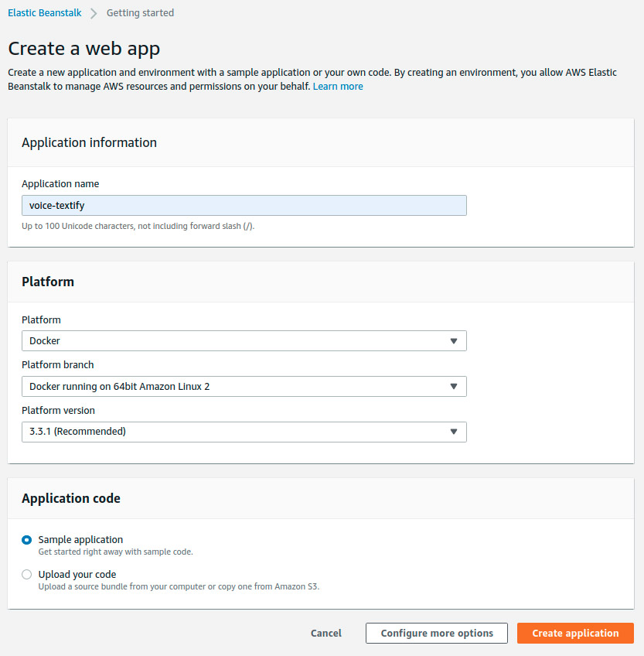Click Configure more options
This screenshot has width=644, height=656.
437,633
